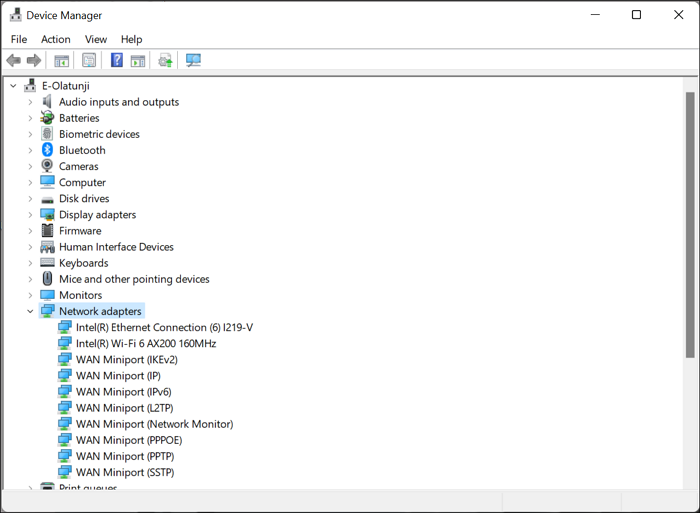Click the Show/Hide Console Tree toolbar icon
Viewport: 700px width, 513px height.
[x=62, y=60]
